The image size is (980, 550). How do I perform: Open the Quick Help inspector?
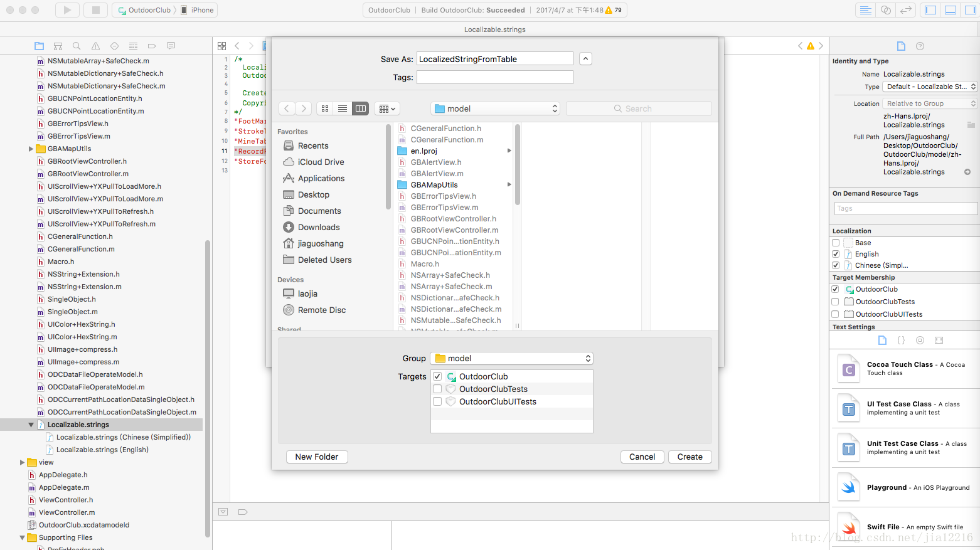tap(920, 46)
